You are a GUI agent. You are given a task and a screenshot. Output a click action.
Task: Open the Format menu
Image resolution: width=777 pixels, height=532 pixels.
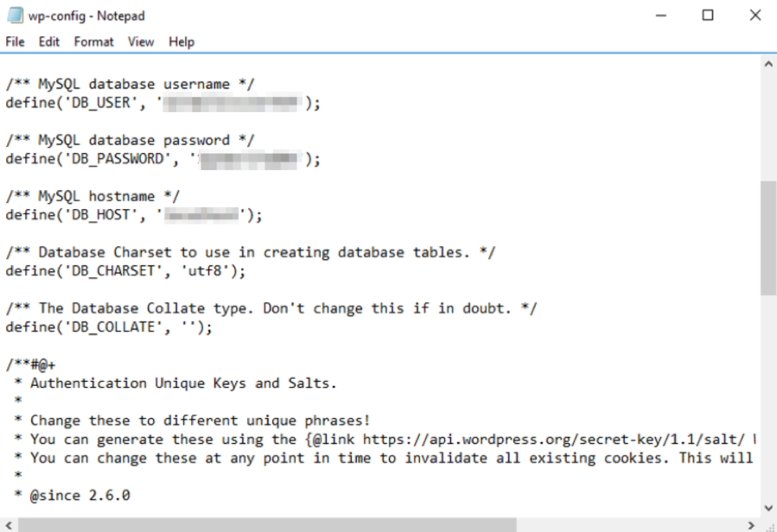pos(93,42)
